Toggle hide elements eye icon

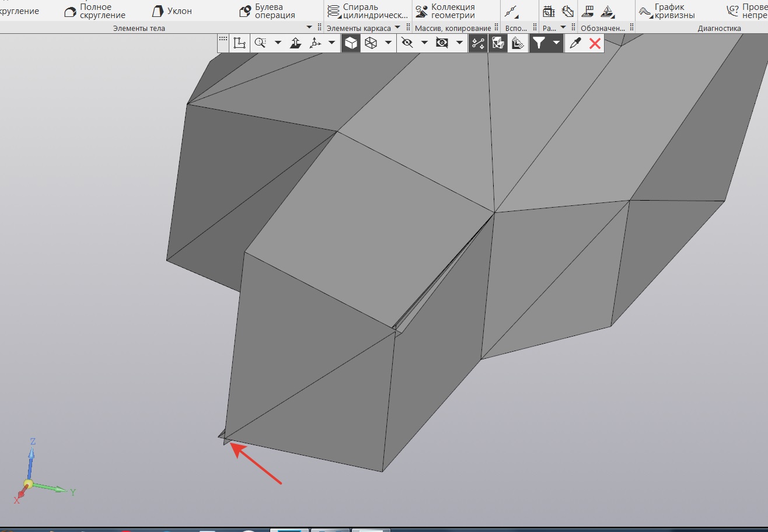407,43
